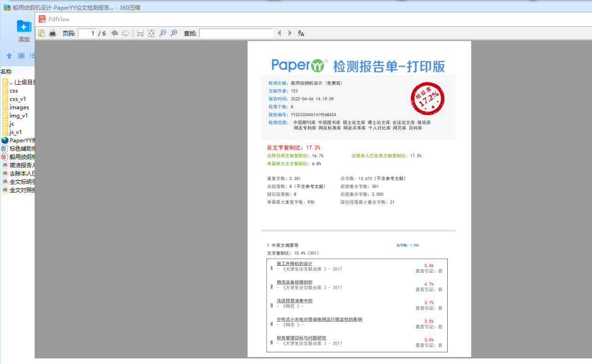This screenshot has height=364, width=592.
Task: Find previous match with left triangle
Action: coord(279,33)
